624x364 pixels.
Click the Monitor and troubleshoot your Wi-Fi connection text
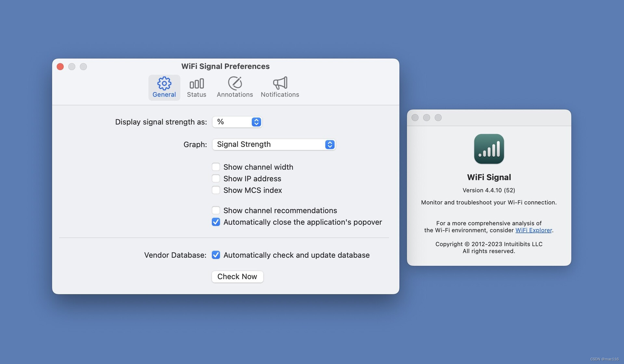[x=489, y=202]
